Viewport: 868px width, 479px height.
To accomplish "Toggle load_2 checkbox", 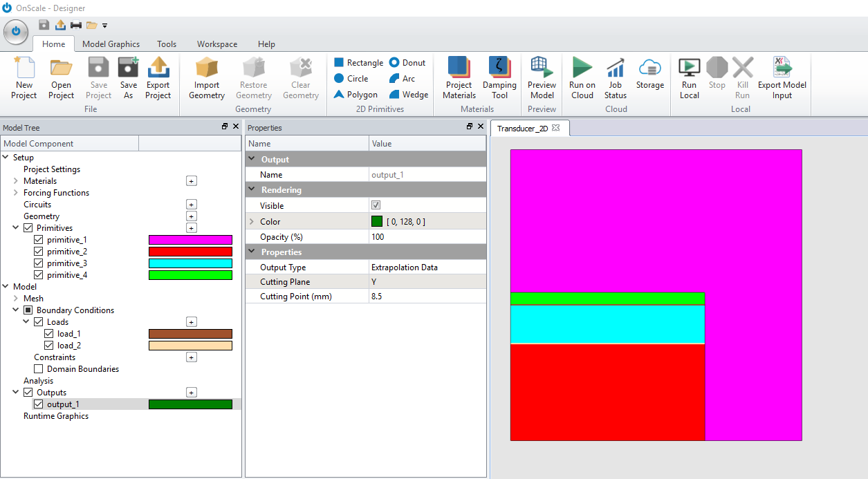I will [x=49, y=346].
